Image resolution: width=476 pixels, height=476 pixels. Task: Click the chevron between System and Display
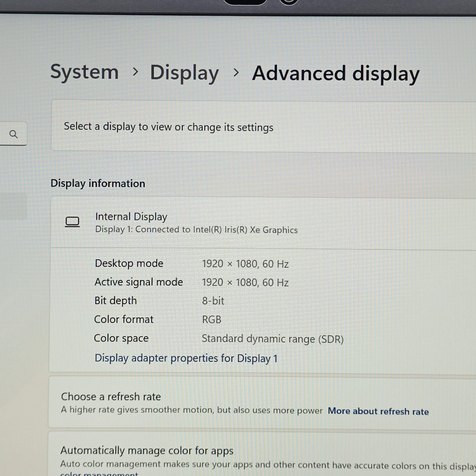pyautogui.click(x=135, y=72)
